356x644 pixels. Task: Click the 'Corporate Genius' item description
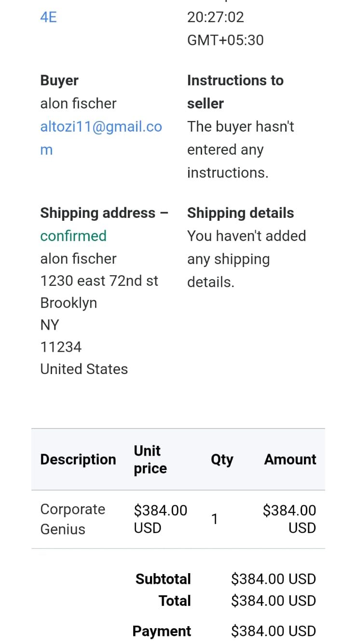pos(72,519)
